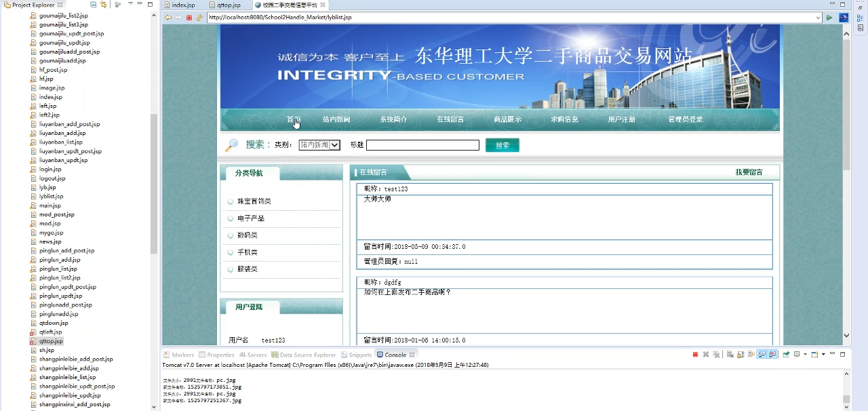868x411 pixels.
Task: Open Project Explorer view menu triangle
Action: click(x=130, y=4)
